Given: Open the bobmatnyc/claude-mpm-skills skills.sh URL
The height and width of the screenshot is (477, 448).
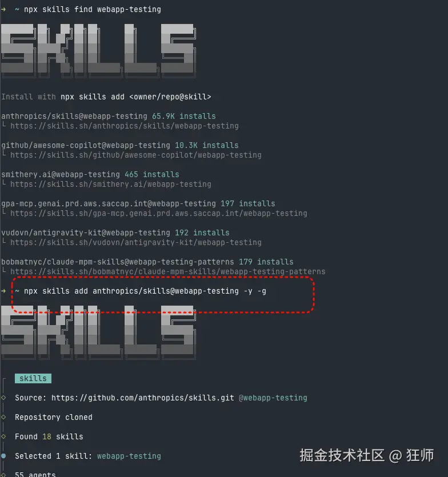Looking at the screenshot, I should coord(167,272).
